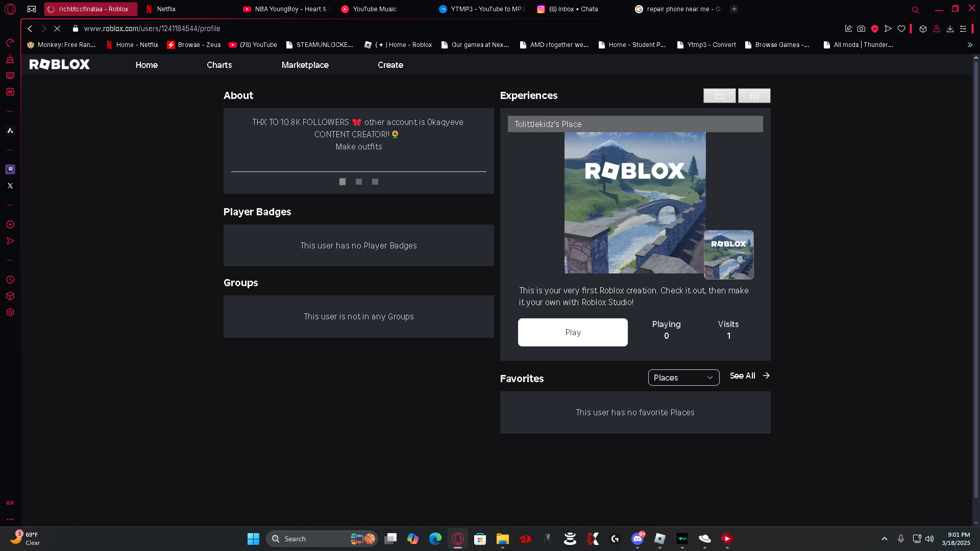Open the Browse - Zeus bookmark
The height and width of the screenshot is (551, 980).
tap(194, 45)
